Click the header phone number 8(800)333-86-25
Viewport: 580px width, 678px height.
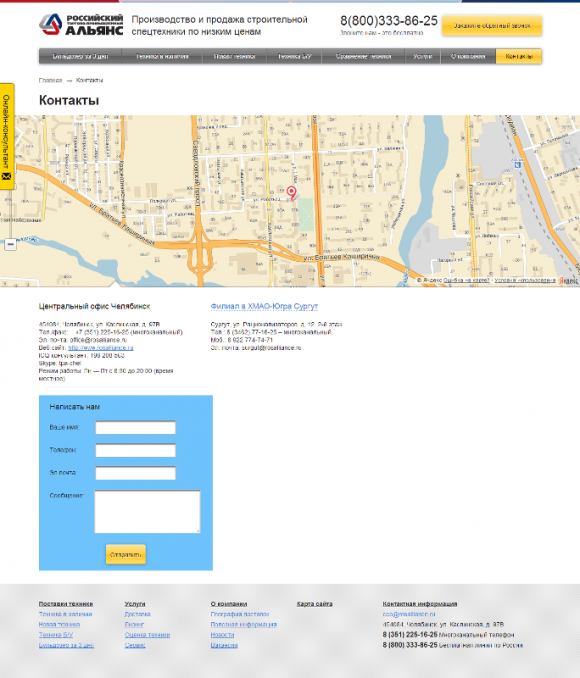389,20
